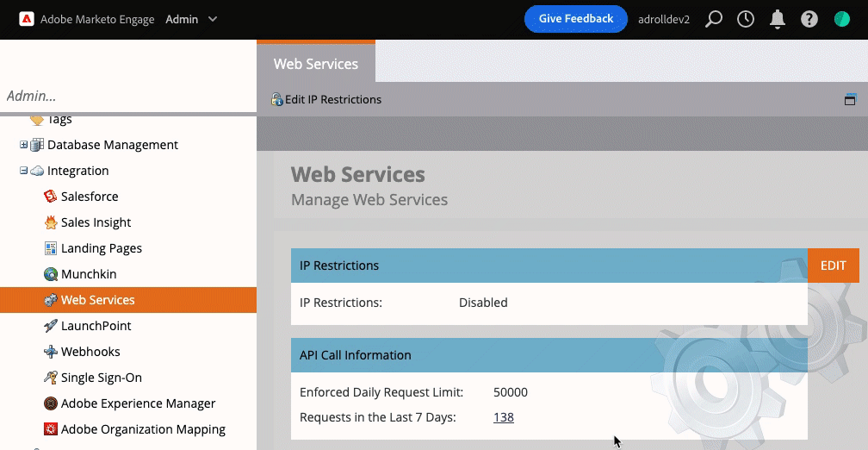Click the Adobe logo icon
This screenshot has height=450, width=868.
(26, 19)
